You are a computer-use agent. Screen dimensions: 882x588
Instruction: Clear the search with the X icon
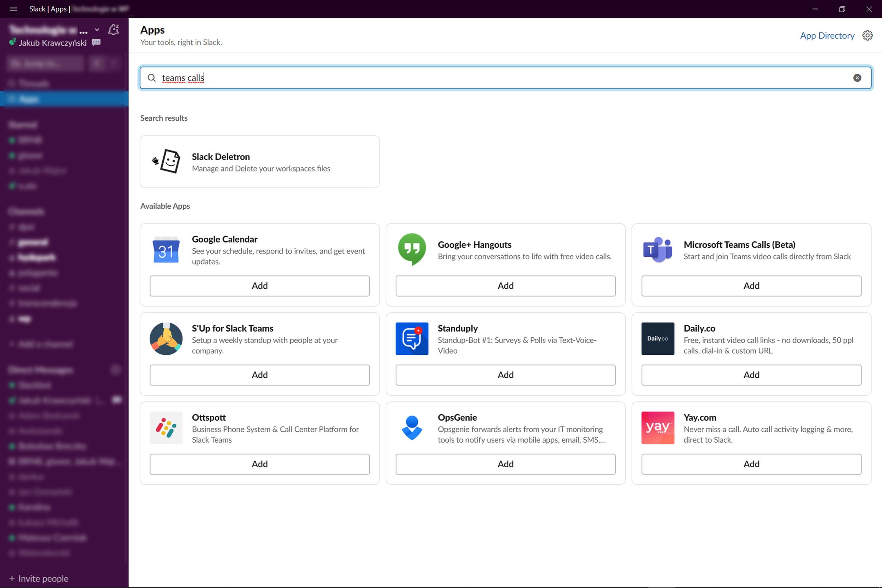(856, 78)
